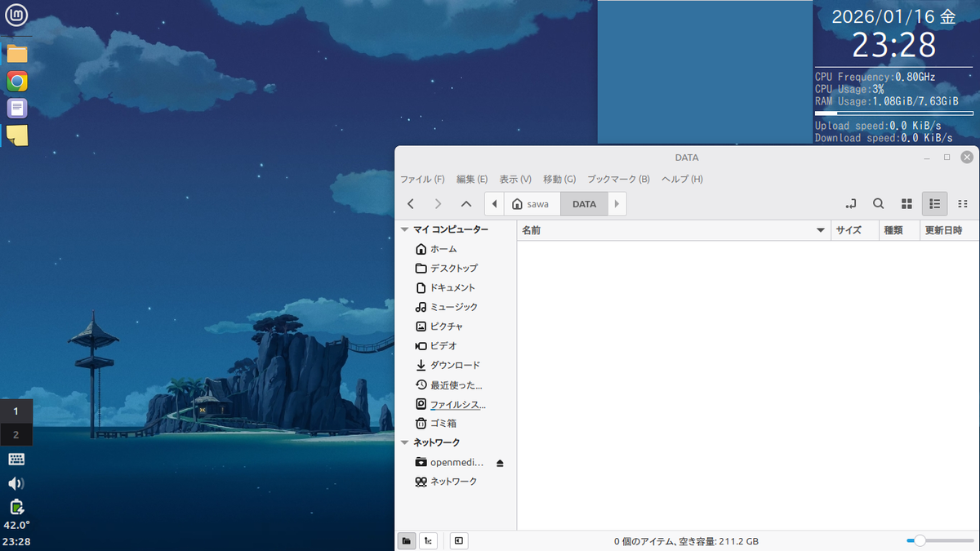Open the Linux Mint menu button
The image size is (980, 551).
click(16, 16)
